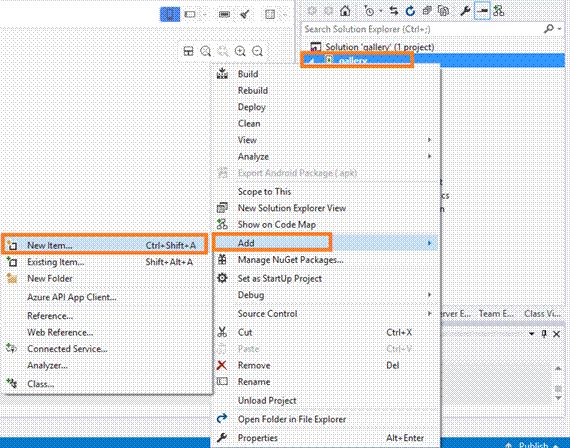Click scrollbar up arrow in lower panel
Image resolution: width=570 pixels, height=448 pixels.
tap(558, 368)
